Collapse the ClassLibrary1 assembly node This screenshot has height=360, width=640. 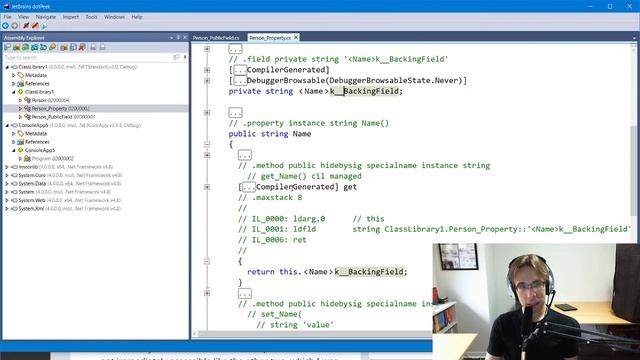coord(7,67)
